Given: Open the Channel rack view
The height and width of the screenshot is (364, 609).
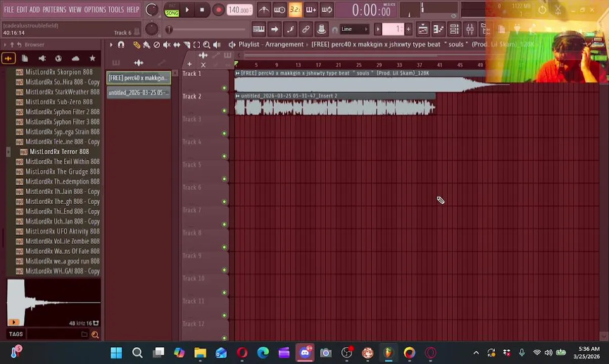Looking at the screenshot, I should [x=454, y=29].
